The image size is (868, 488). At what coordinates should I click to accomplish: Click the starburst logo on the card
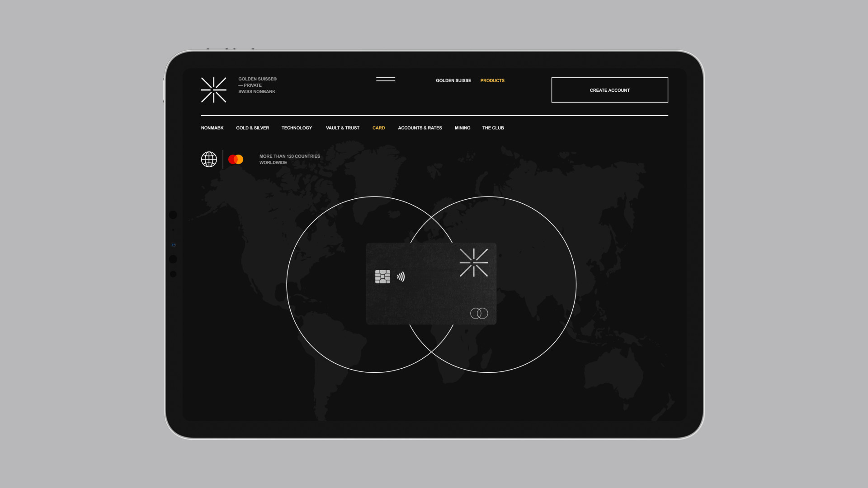click(473, 263)
